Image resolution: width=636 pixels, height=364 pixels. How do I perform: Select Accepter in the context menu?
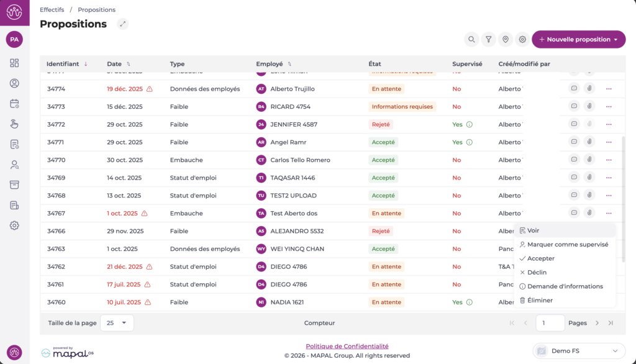[540, 258]
